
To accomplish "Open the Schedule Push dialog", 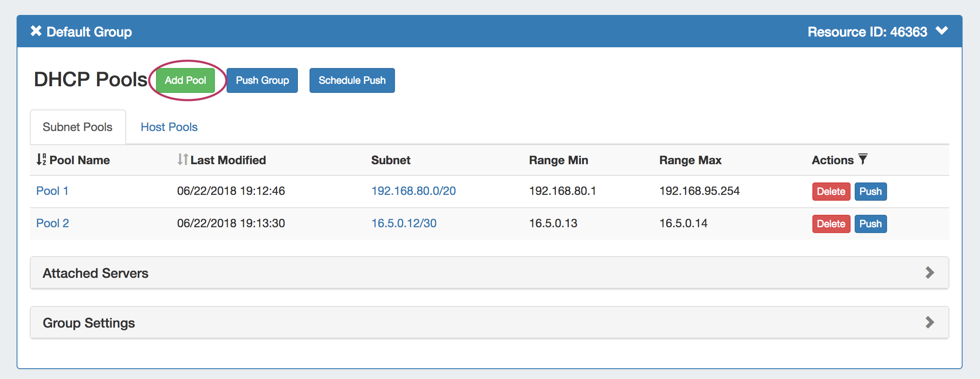I will click(x=352, y=80).
